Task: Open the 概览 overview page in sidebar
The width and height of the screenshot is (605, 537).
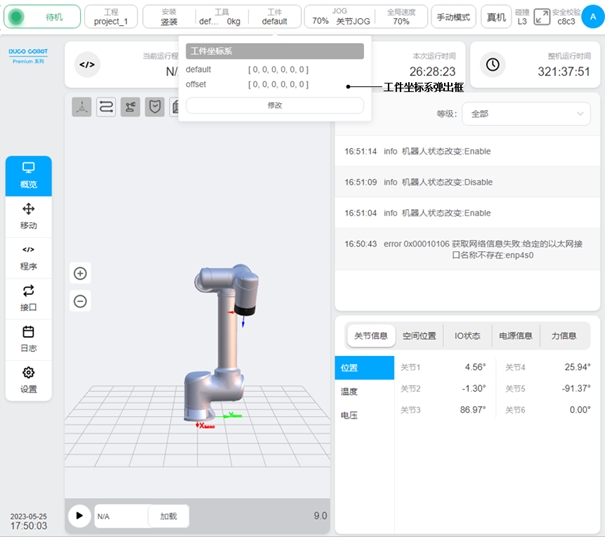Action: click(28, 174)
